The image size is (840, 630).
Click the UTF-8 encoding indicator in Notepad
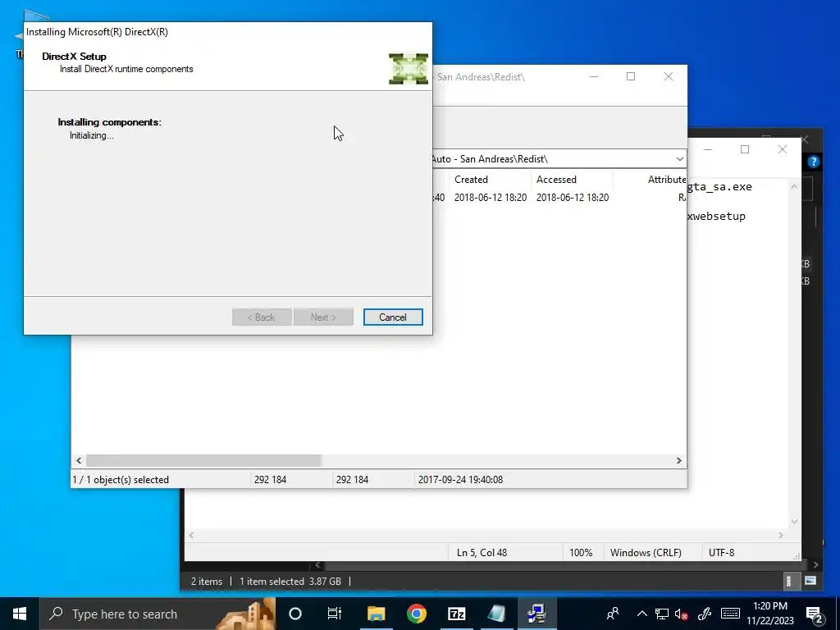pos(721,552)
